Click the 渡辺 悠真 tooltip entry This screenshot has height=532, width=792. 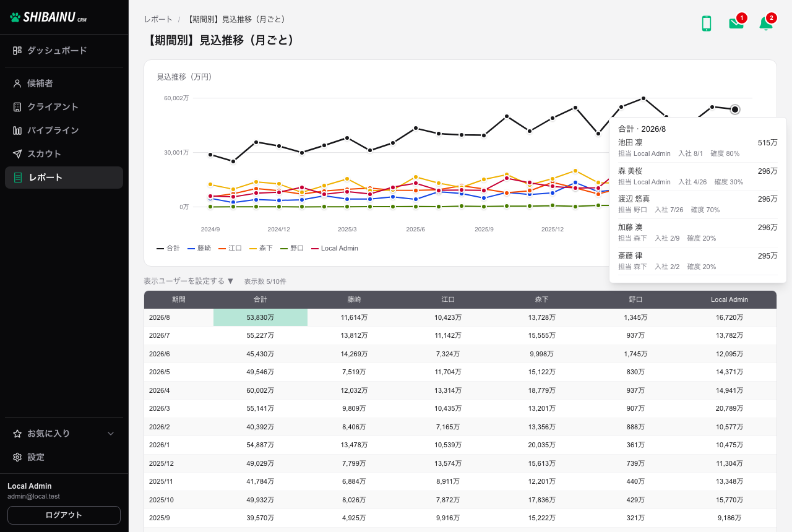[x=698, y=204]
